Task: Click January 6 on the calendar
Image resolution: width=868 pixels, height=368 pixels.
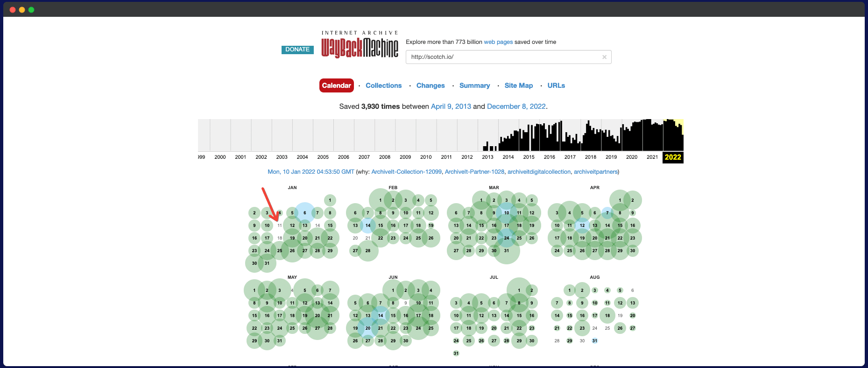Action: click(x=305, y=213)
